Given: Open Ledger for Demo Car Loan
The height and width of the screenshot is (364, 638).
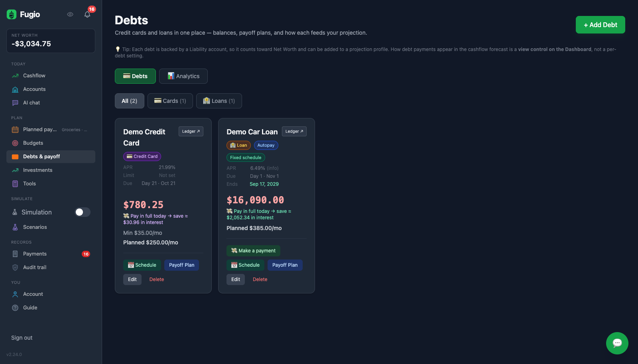Looking at the screenshot, I should click(x=294, y=132).
